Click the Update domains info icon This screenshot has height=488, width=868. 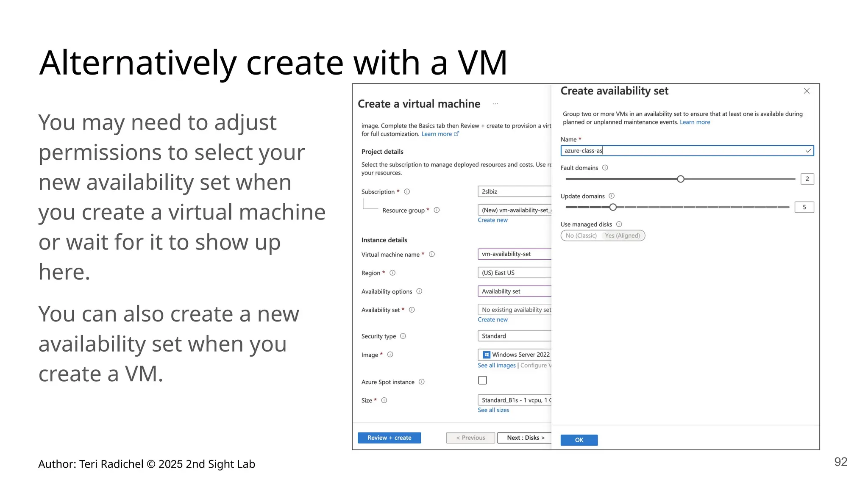point(612,196)
